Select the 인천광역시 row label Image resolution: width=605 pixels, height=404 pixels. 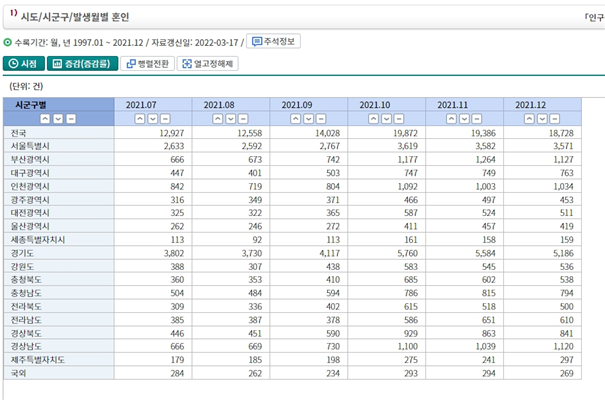[30, 187]
